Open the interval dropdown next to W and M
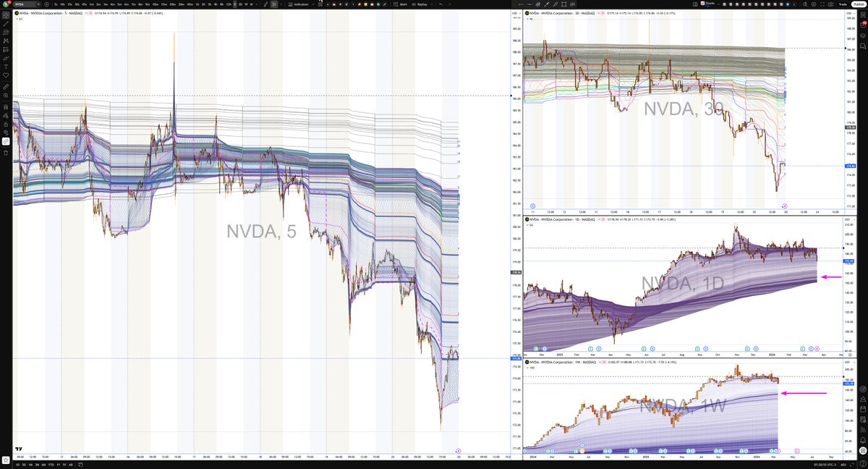Screen dimensions: 868x469 [x=257, y=4]
